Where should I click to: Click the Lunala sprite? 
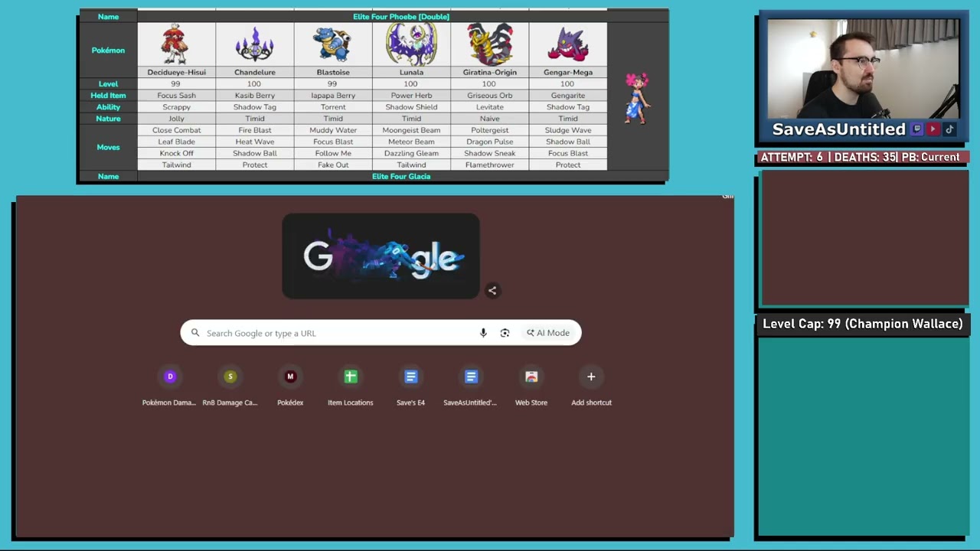(x=411, y=44)
